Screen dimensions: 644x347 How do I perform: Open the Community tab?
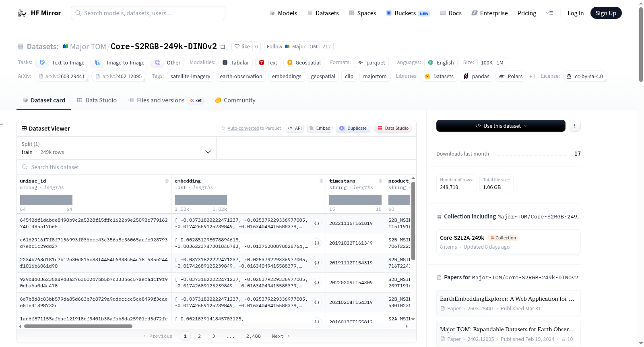pyautogui.click(x=235, y=100)
